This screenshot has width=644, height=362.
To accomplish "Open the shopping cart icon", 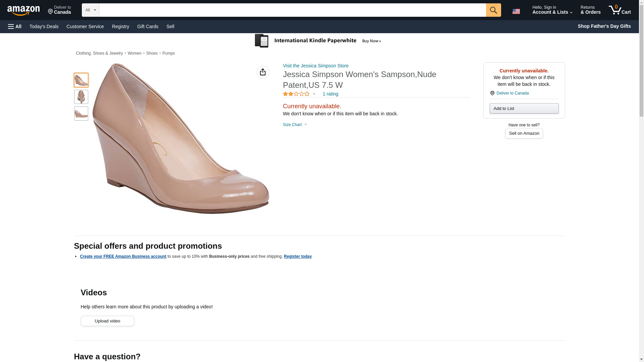I will tap(620, 10).
